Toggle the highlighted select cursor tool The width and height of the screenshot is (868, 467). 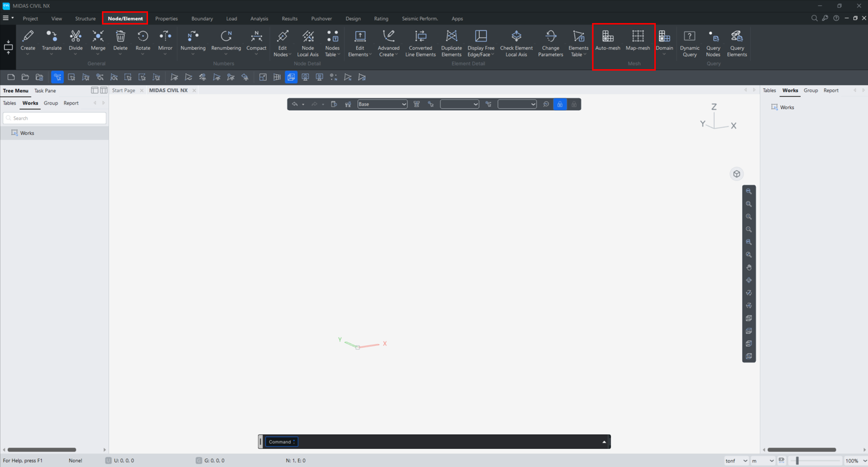[x=57, y=77]
